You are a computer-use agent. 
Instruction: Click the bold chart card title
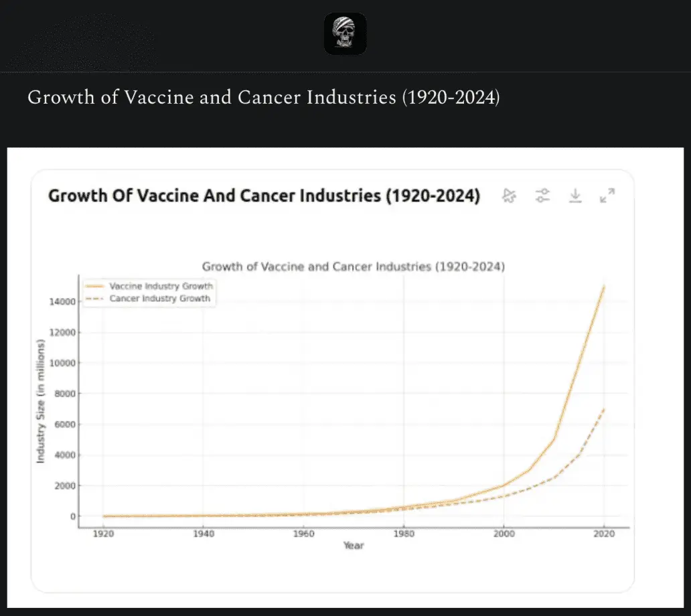click(x=264, y=196)
